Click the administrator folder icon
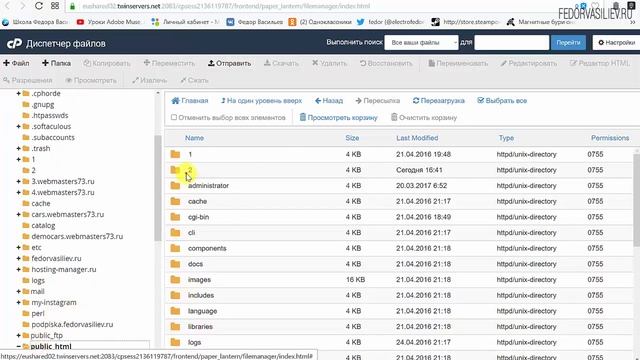This screenshot has height=360, width=640. [x=176, y=185]
